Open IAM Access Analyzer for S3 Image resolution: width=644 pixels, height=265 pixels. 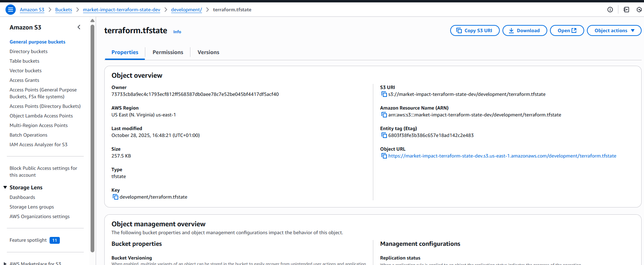click(38, 144)
